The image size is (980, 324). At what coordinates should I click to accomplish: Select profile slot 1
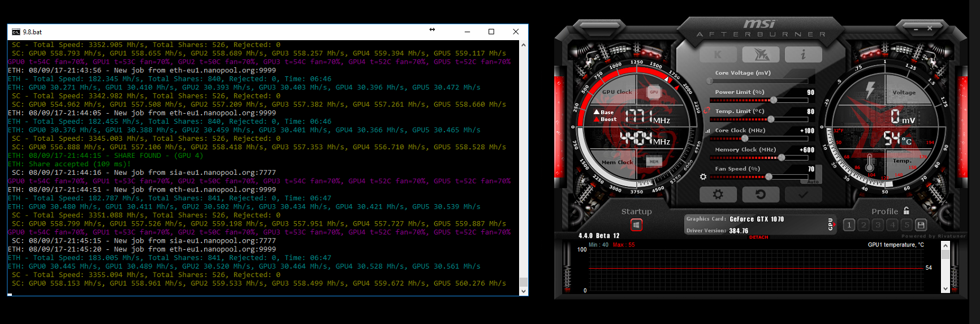point(849,225)
